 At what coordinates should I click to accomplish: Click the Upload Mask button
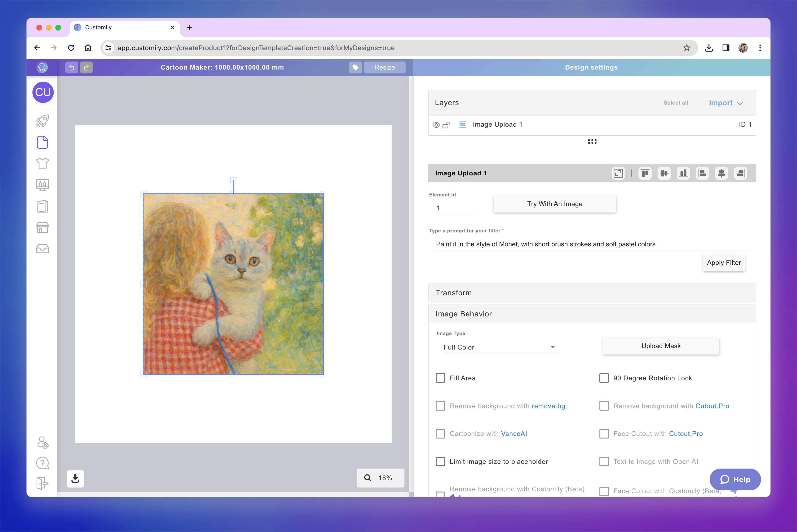pyautogui.click(x=661, y=346)
